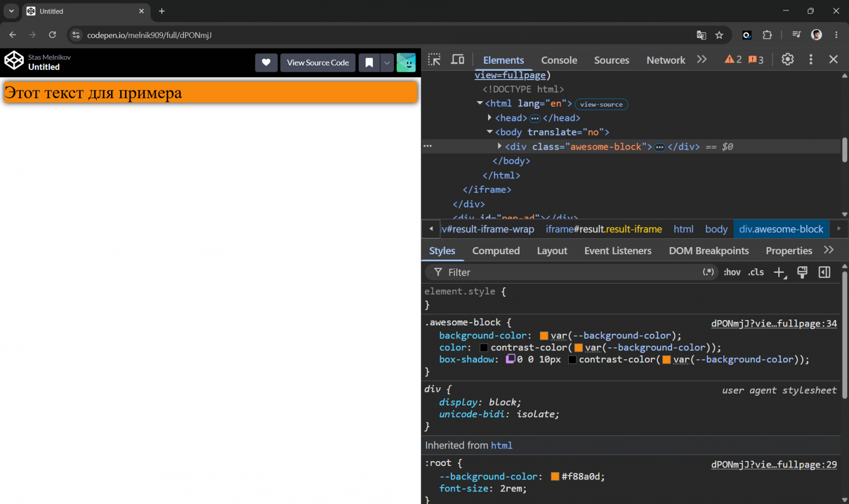Open DevTools settings gear
Screen dimensions: 849x504
[788, 59]
